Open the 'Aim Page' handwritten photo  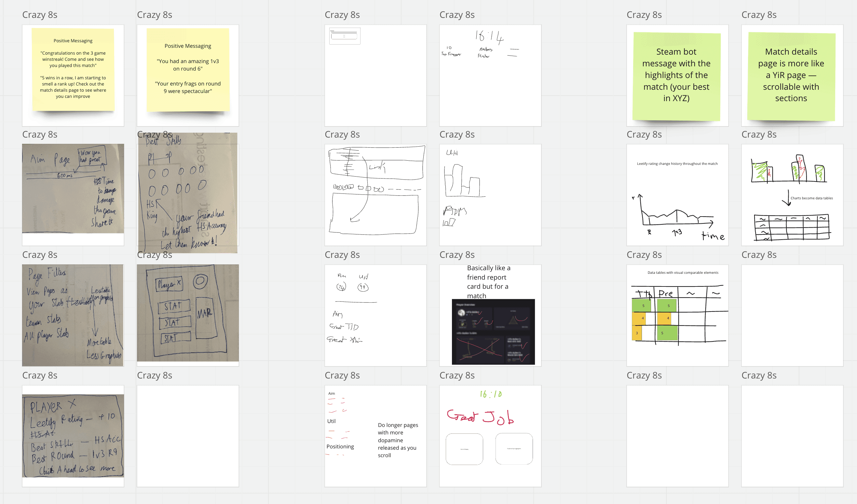[73, 188]
